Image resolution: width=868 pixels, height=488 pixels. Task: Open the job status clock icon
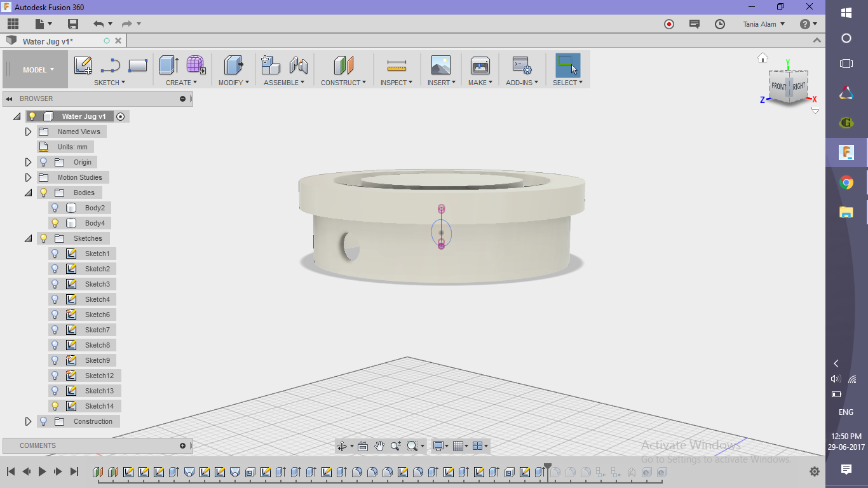click(720, 24)
